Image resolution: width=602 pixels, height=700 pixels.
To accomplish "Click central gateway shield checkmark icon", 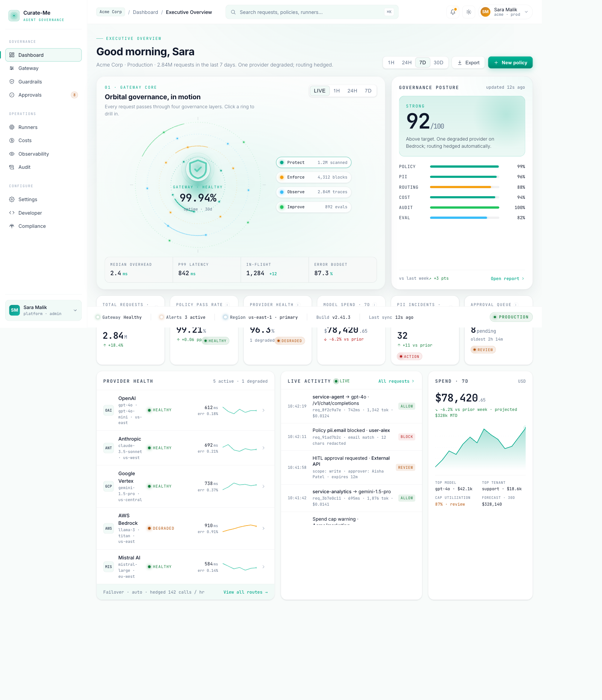I will 198,169.
